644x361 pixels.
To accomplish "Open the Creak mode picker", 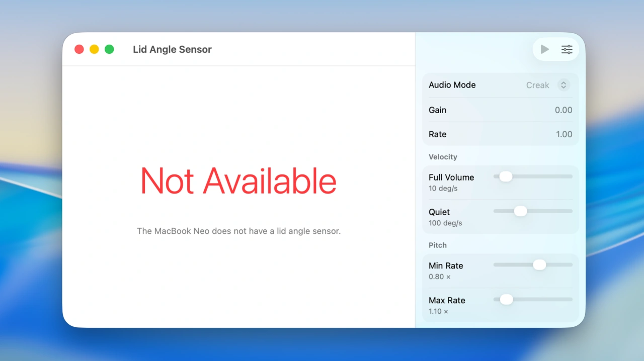I will point(538,85).
